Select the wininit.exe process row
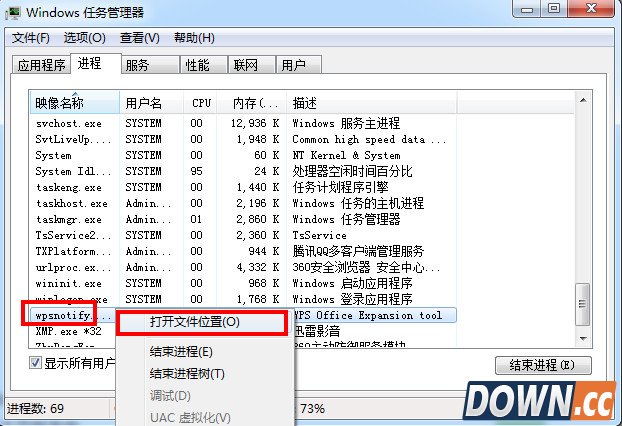This screenshot has height=426, width=622. (243, 283)
